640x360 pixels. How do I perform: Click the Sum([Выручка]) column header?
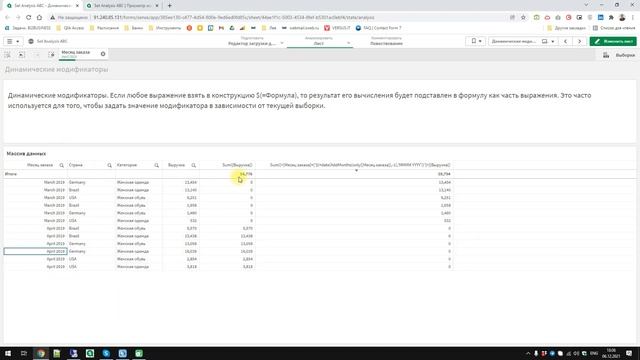[237, 165]
